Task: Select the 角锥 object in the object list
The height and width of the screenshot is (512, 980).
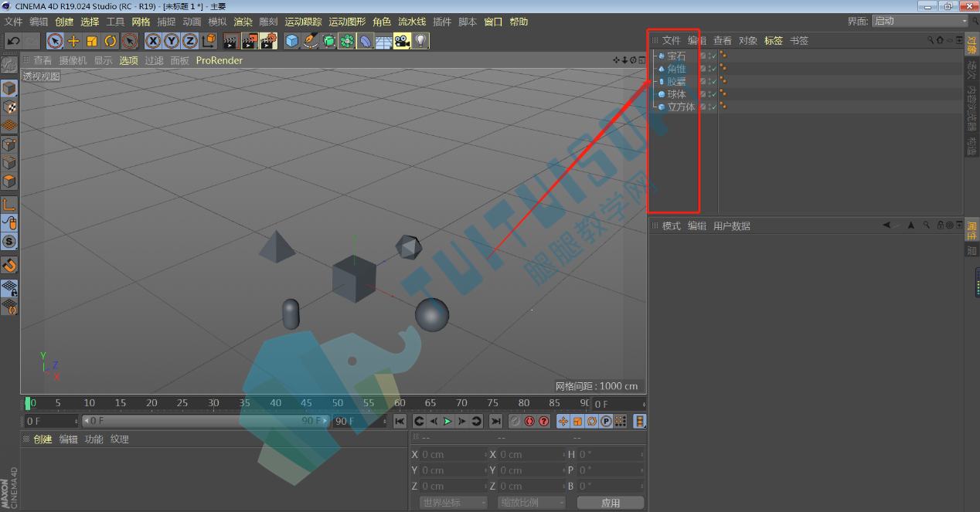Action: click(677, 69)
